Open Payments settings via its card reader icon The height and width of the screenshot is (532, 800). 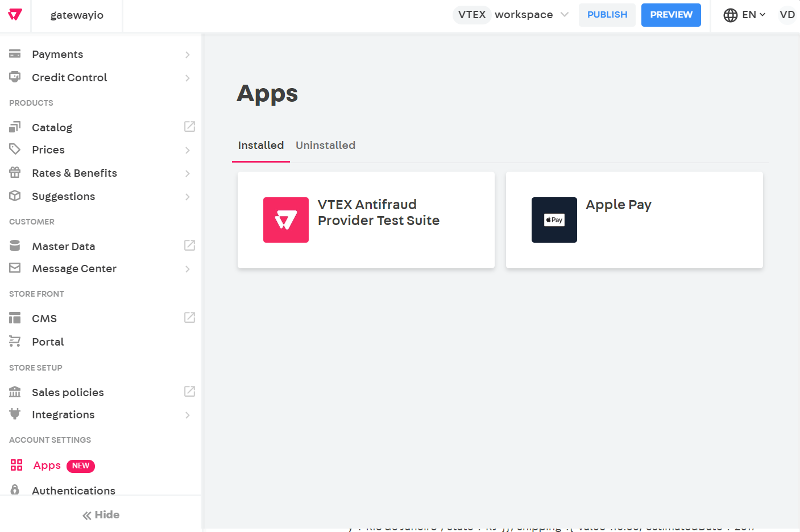15,54
